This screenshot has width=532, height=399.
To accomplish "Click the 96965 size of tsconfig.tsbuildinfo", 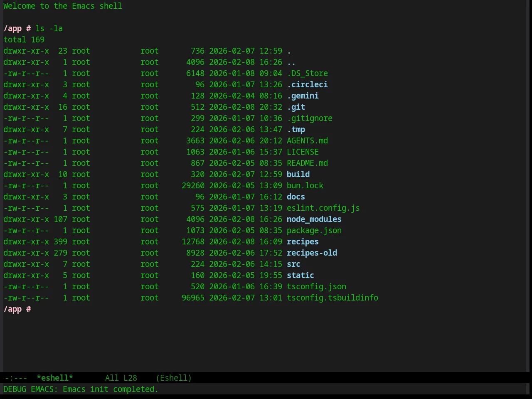I will point(193,298).
